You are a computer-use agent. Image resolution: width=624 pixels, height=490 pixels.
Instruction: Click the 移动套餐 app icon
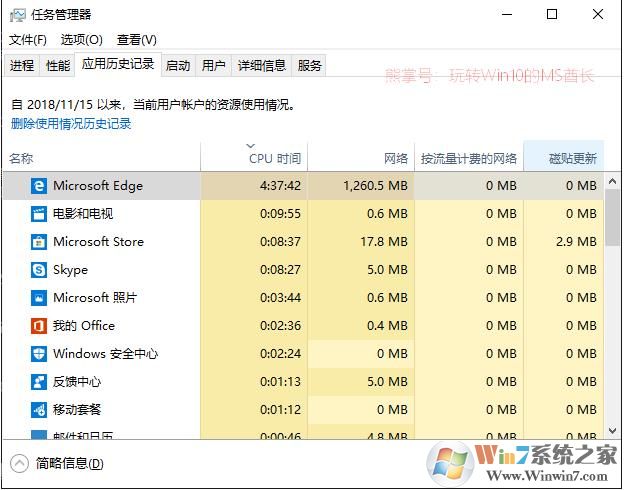39,410
